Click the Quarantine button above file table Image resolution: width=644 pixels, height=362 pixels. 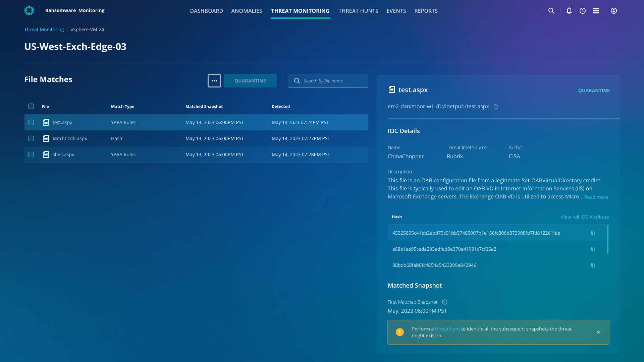tap(250, 81)
